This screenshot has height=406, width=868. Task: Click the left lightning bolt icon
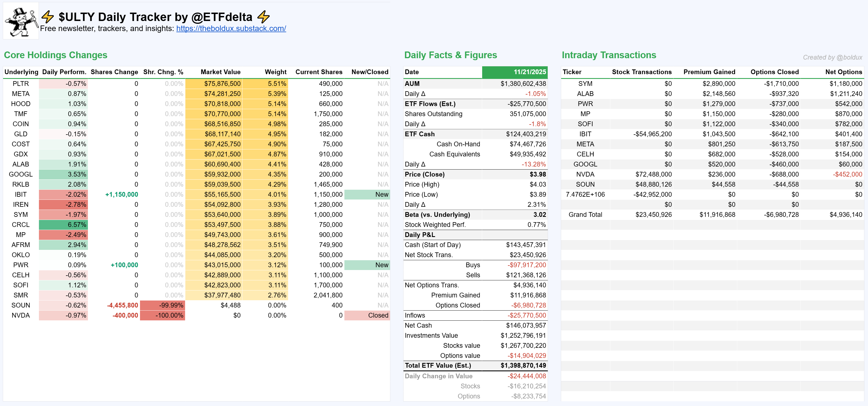pos(48,17)
